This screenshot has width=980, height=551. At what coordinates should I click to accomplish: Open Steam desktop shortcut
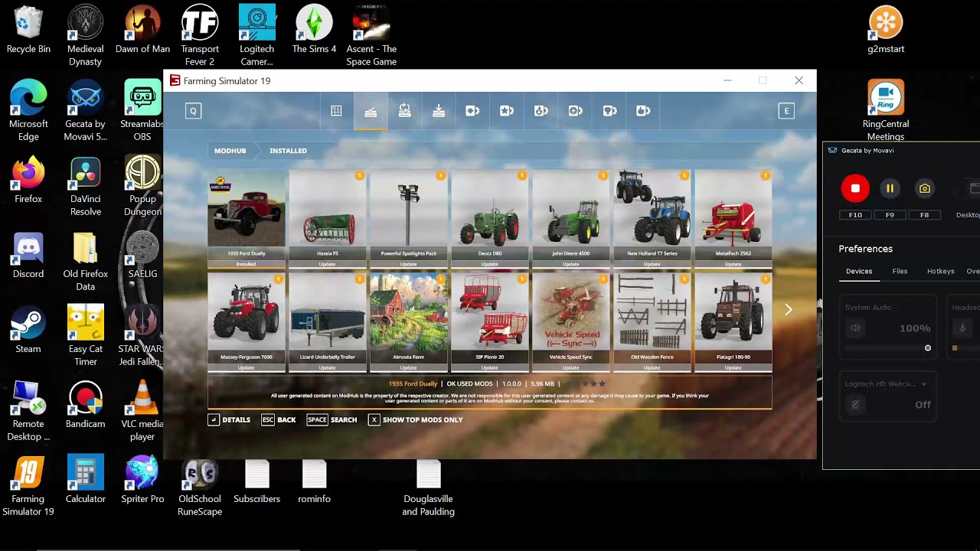(28, 331)
